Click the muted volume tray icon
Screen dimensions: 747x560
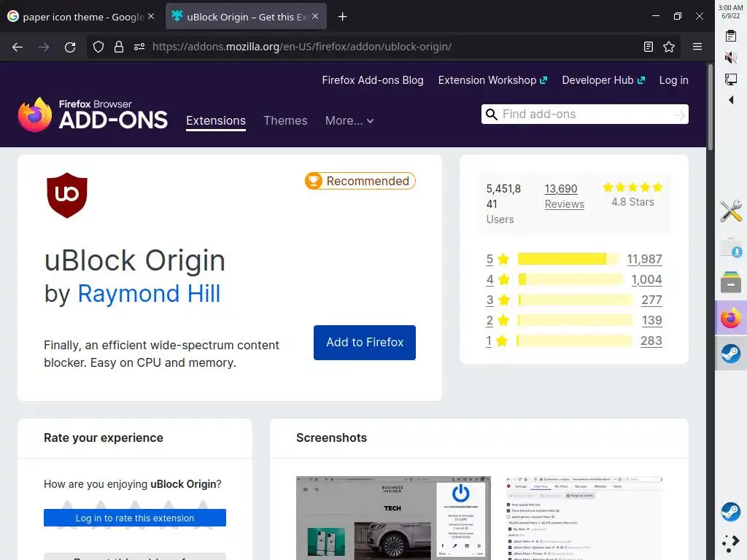tap(731, 58)
